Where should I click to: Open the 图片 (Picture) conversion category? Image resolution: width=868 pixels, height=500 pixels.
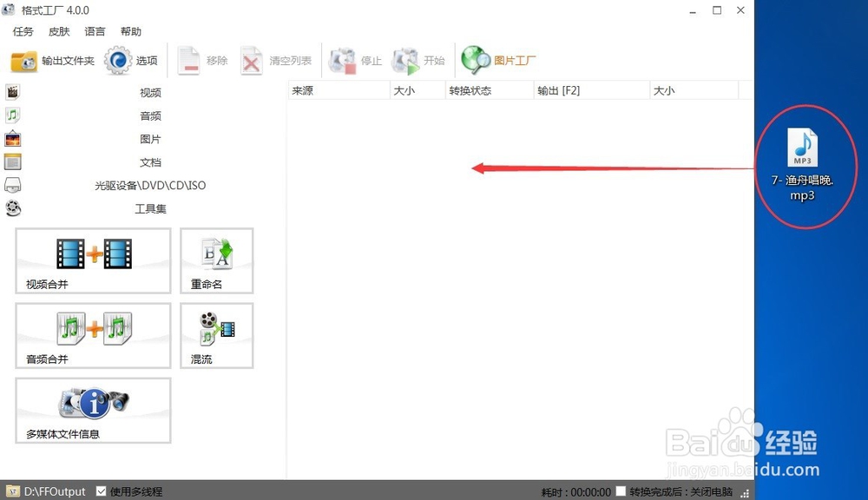pyautogui.click(x=151, y=139)
